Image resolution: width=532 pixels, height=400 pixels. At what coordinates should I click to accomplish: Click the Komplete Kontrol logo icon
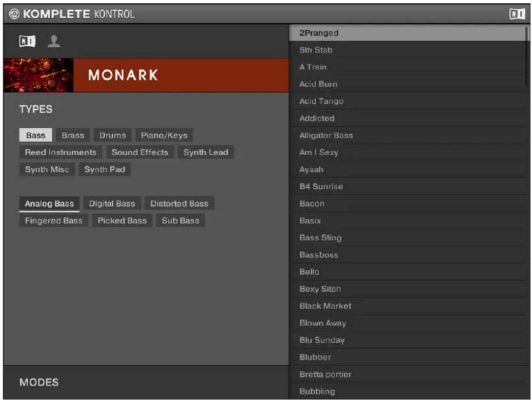(14, 14)
